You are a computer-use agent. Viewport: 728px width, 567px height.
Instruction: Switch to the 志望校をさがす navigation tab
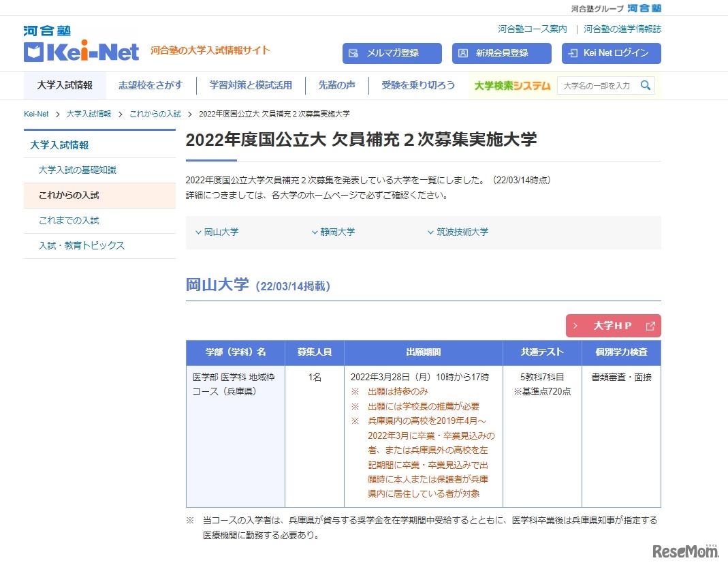tap(151, 85)
